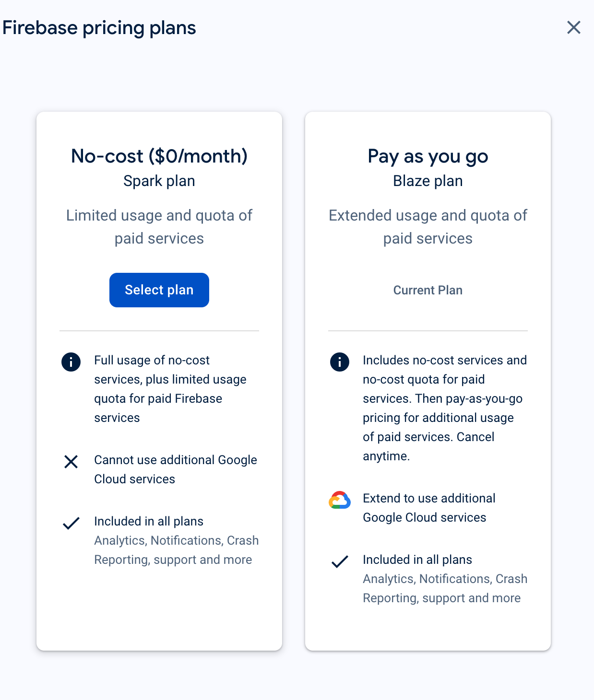Click the info icon on the Blaze plan card
The height and width of the screenshot is (700, 594).
pyautogui.click(x=339, y=362)
